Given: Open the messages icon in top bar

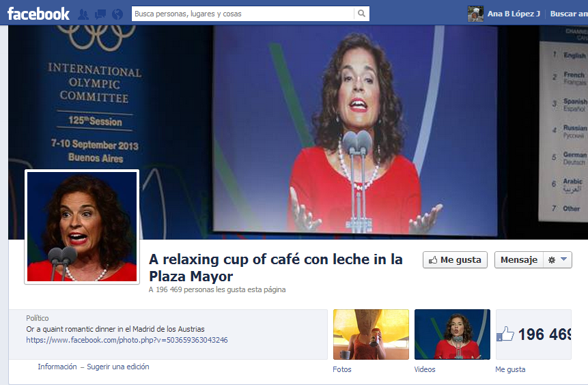Looking at the screenshot, I should click(x=100, y=14).
